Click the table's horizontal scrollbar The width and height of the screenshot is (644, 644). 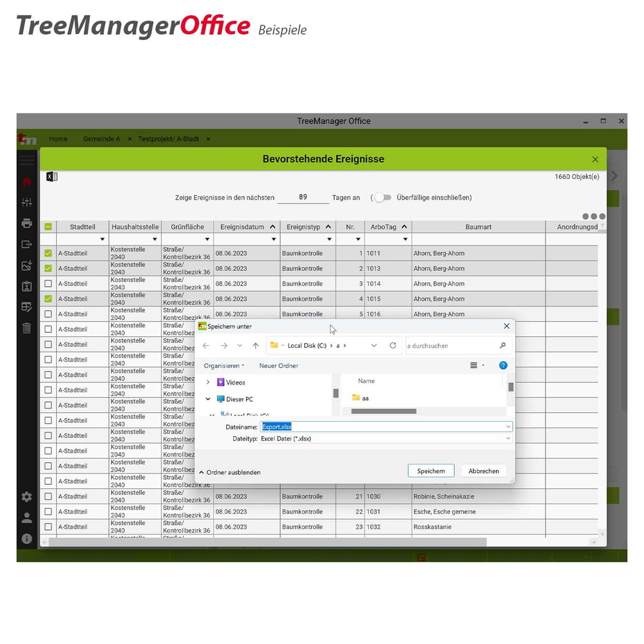267,542
